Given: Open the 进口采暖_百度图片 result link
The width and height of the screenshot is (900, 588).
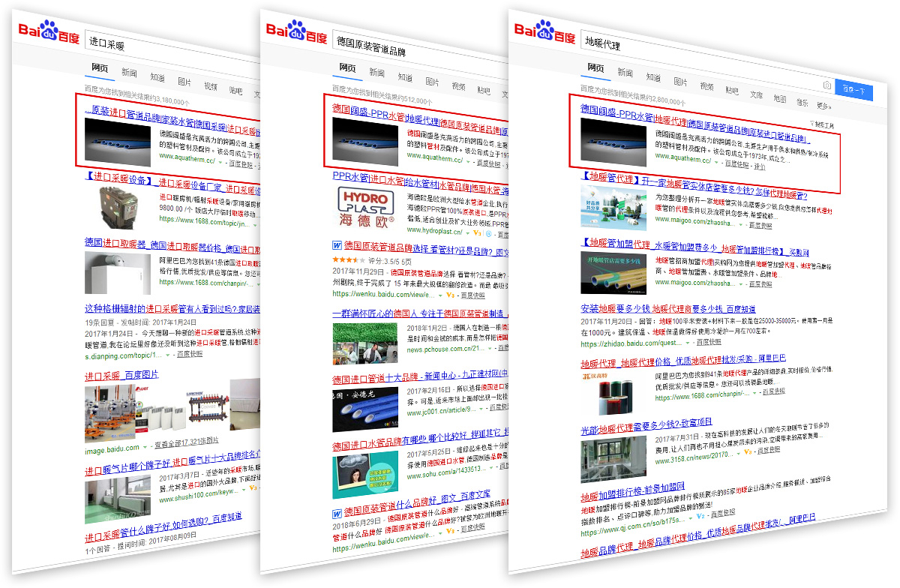Looking at the screenshot, I should click(121, 374).
